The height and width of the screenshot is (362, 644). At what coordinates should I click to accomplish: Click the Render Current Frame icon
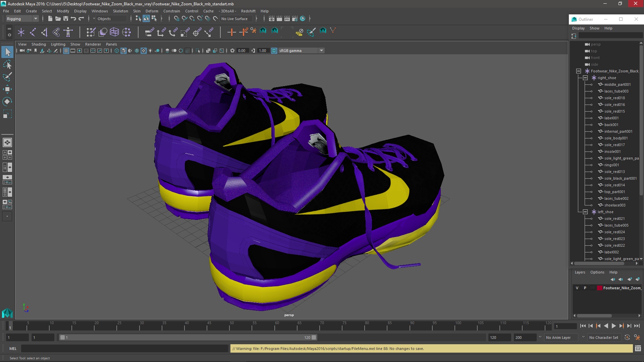coord(279,19)
